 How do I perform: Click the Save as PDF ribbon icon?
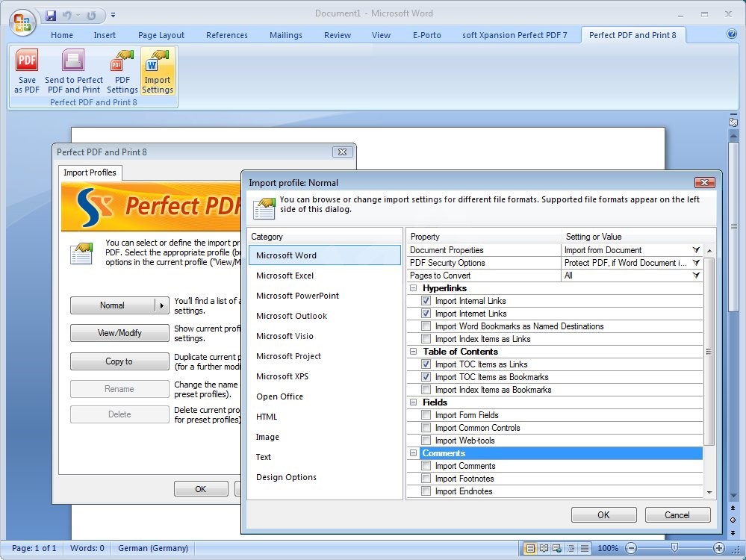27,72
